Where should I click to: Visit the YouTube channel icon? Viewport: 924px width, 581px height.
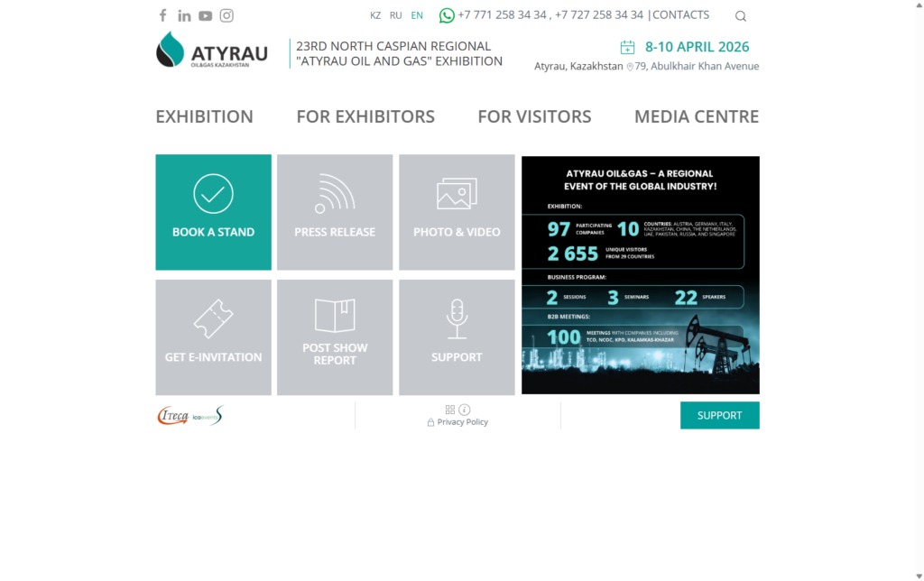point(206,15)
